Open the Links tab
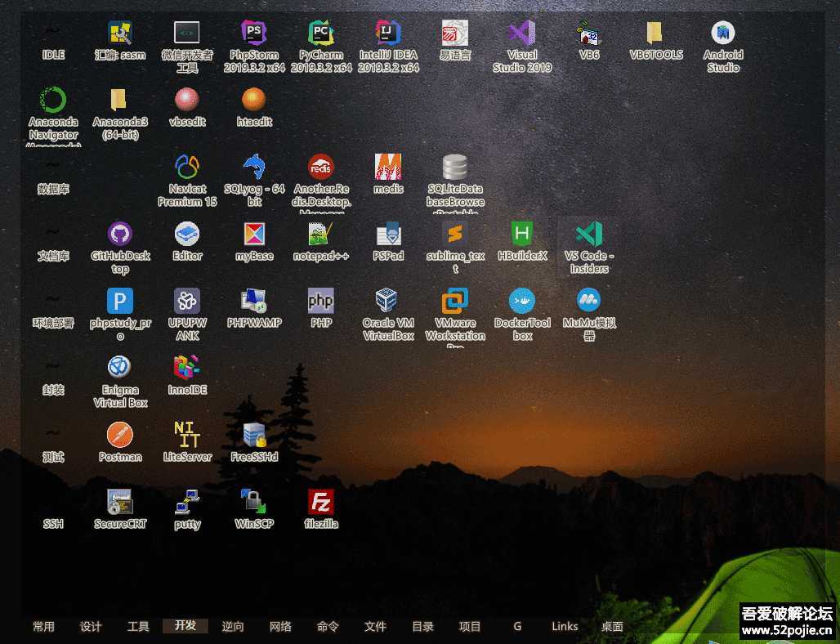The width and height of the screenshot is (840, 644). click(565, 626)
